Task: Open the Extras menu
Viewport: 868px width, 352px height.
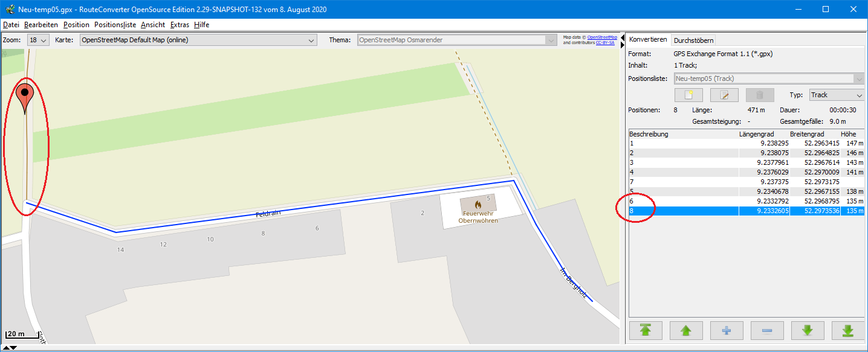Action: click(x=180, y=25)
